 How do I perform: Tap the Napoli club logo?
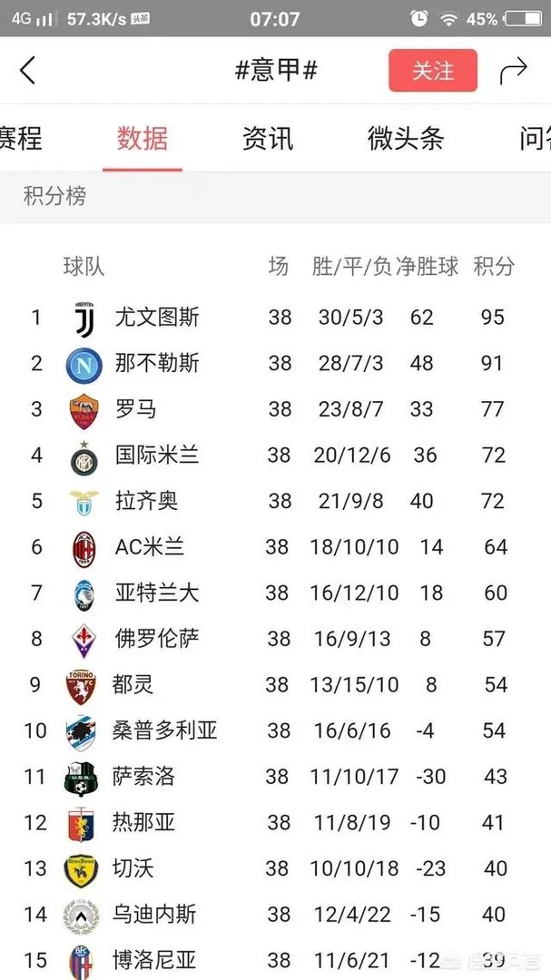point(84,365)
